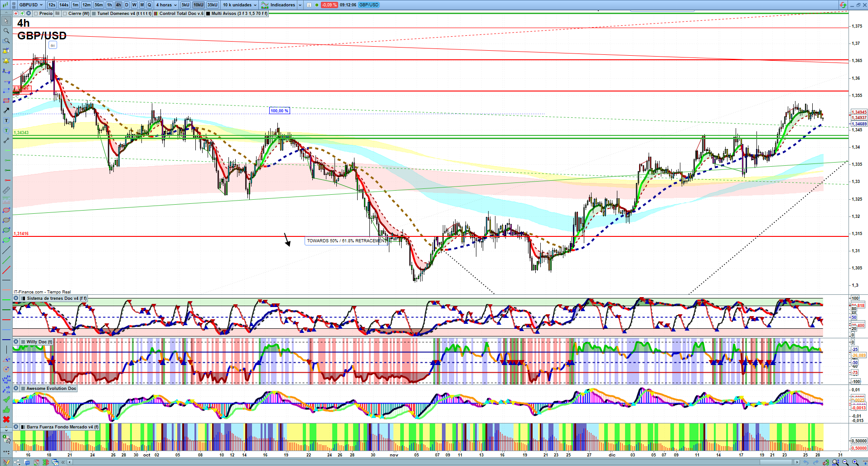The image size is (868, 466).
Task: Activate the magnifier zoom tool
Action: 6,31
